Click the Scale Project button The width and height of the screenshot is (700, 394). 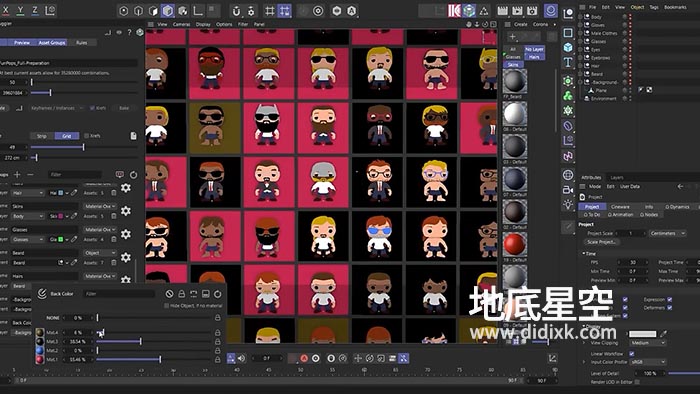[601, 242]
